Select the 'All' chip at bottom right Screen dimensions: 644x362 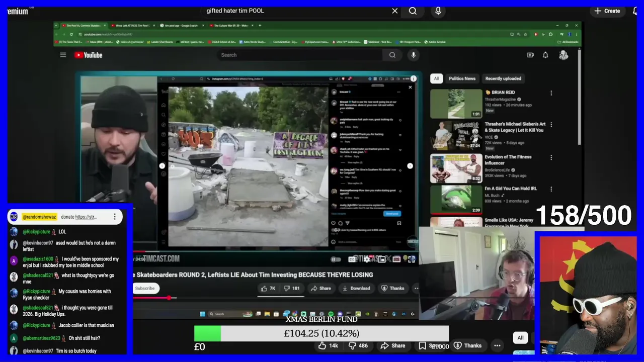pyautogui.click(x=520, y=338)
